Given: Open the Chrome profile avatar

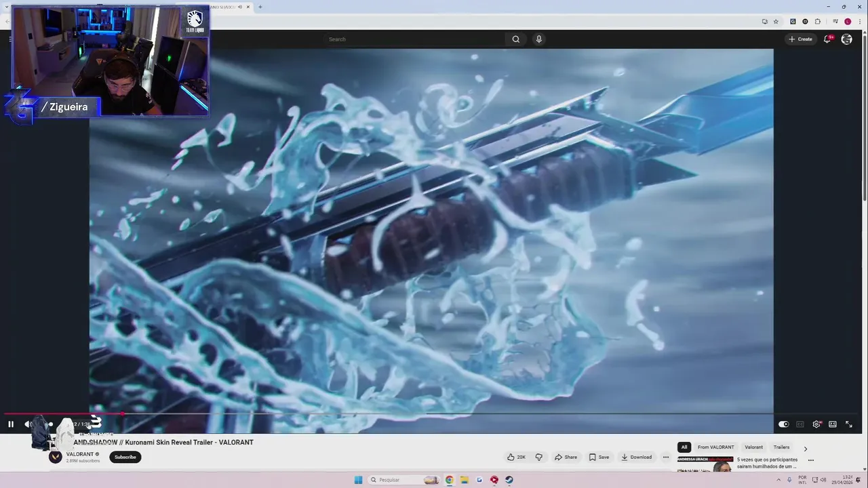Looking at the screenshot, I should (x=848, y=22).
